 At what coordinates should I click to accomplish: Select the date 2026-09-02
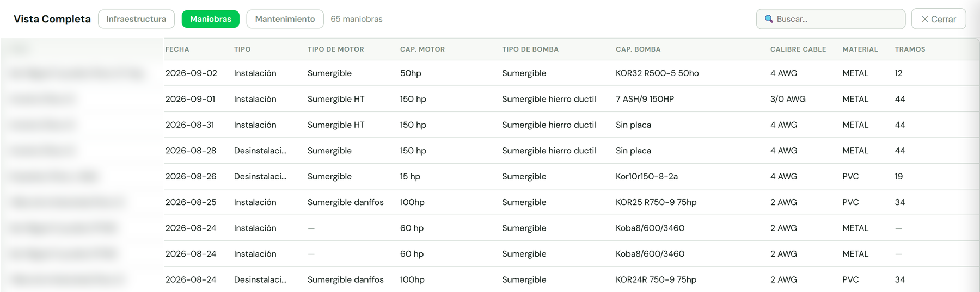click(x=191, y=73)
